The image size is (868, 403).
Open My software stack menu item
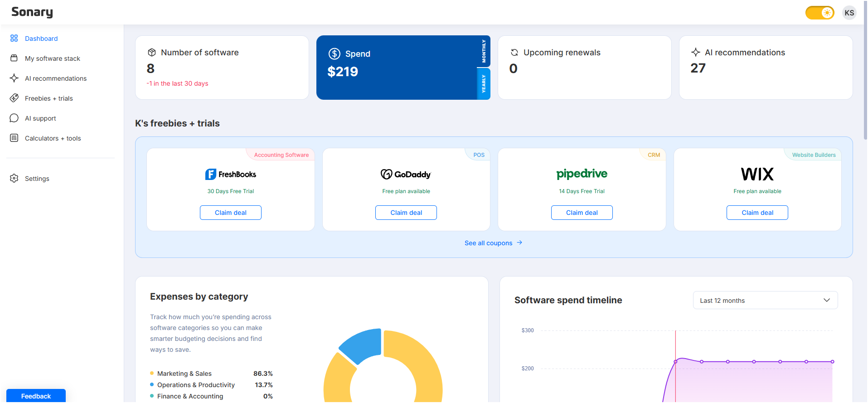(x=53, y=58)
